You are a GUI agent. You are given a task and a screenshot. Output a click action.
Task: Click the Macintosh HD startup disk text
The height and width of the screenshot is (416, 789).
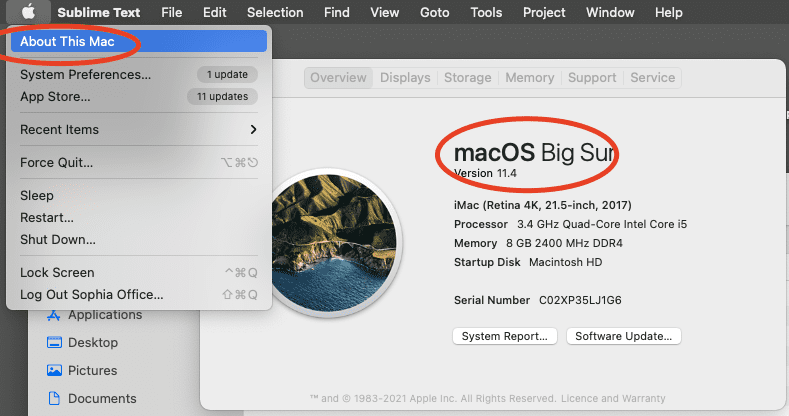point(566,262)
